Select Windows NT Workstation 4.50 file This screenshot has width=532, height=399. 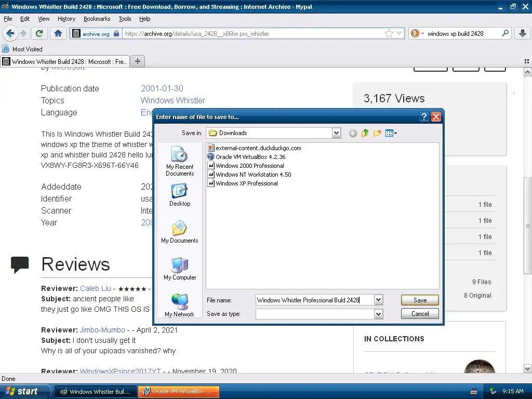coord(250,175)
